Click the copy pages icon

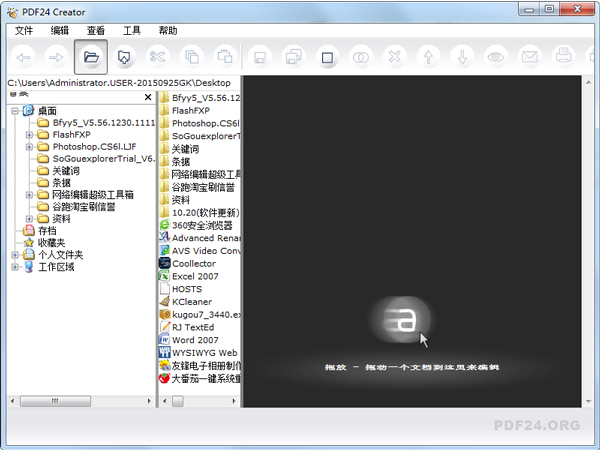(191, 57)
